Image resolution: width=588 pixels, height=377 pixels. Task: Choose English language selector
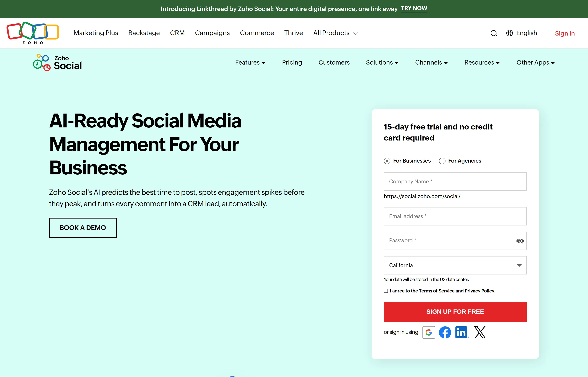tap(526, 33)
